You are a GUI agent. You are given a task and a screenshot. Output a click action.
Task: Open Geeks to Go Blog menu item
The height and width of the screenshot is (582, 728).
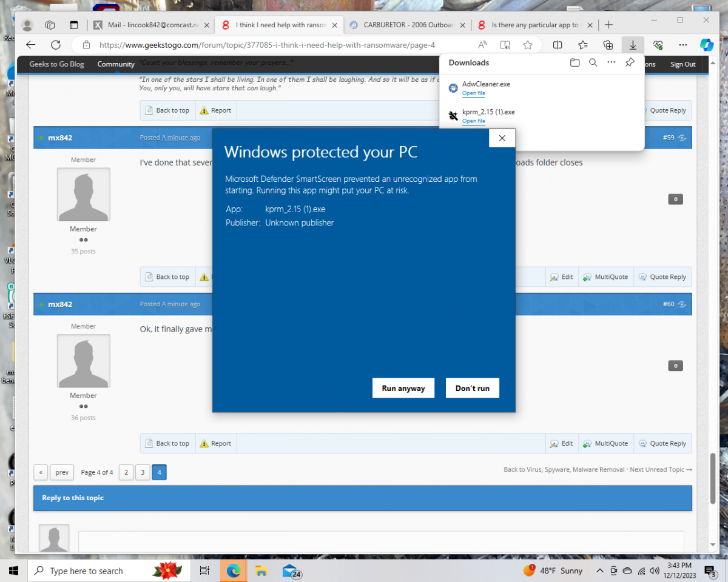(x=56, y=64)
